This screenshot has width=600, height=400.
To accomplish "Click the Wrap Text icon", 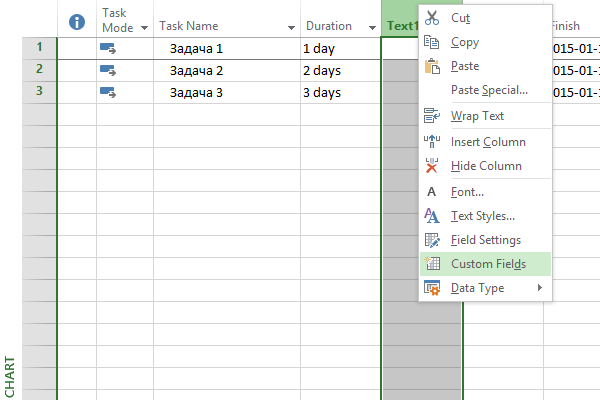I will click(432, 116).
